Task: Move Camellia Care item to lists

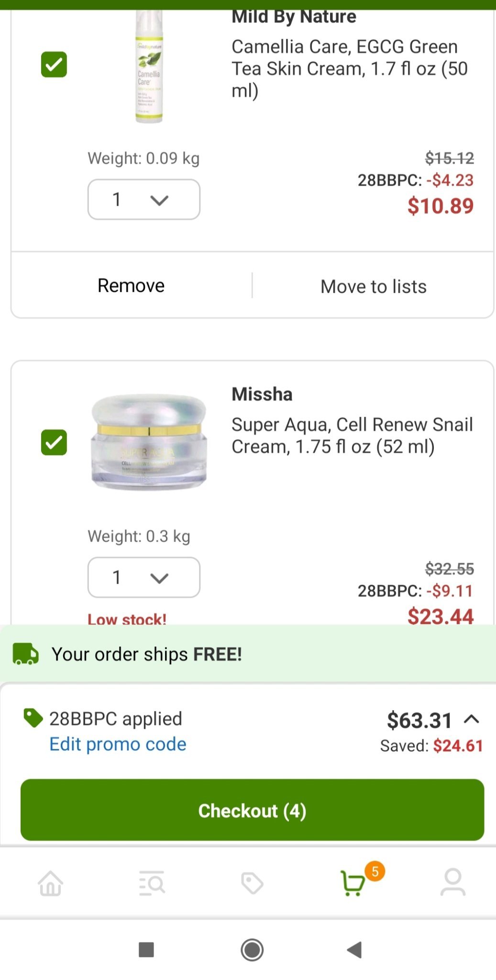Action: [373, 287]
